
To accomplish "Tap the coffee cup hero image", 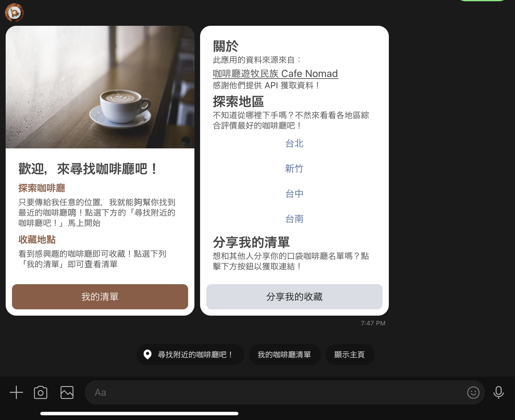I will [100, 87].
